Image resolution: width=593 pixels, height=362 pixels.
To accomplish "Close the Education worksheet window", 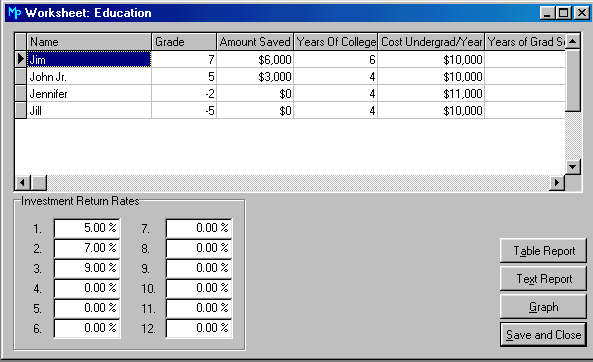I will (581, 13).
